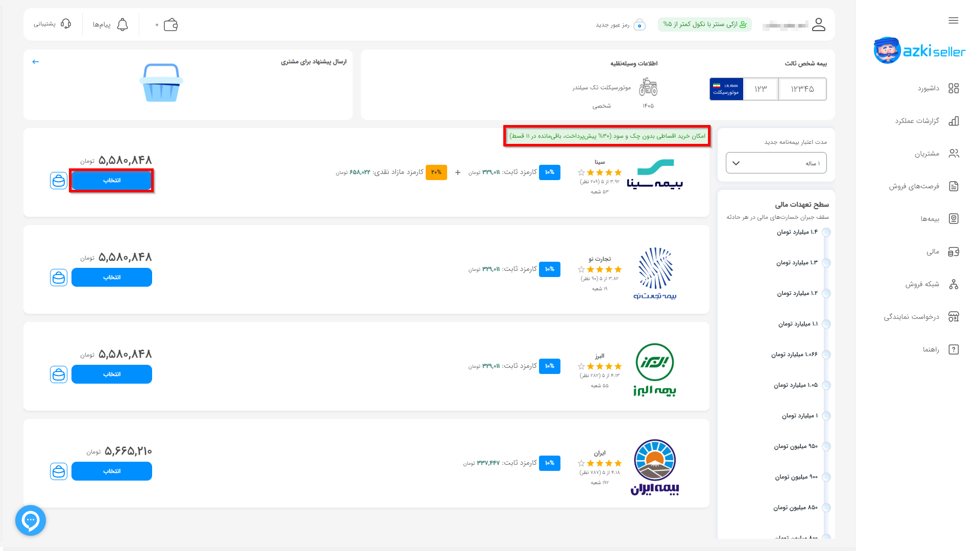The image size is (980, 551).
Task: Open راهنما question mark icon
Action: [x=953, y=349]
